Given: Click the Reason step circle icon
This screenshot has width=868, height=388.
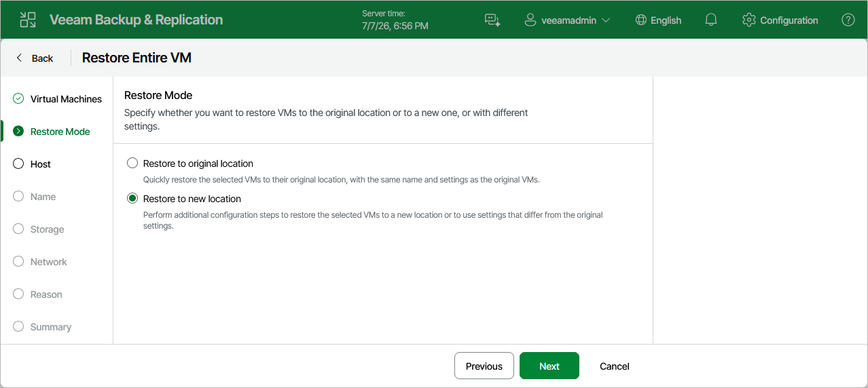Looking at the screenshot, I should [18, 294].
